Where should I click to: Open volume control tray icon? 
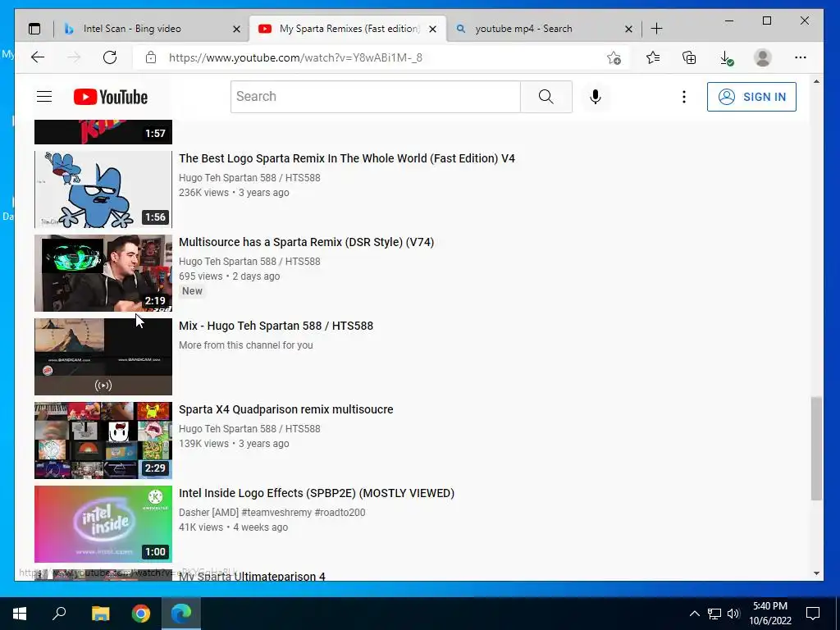733,614
